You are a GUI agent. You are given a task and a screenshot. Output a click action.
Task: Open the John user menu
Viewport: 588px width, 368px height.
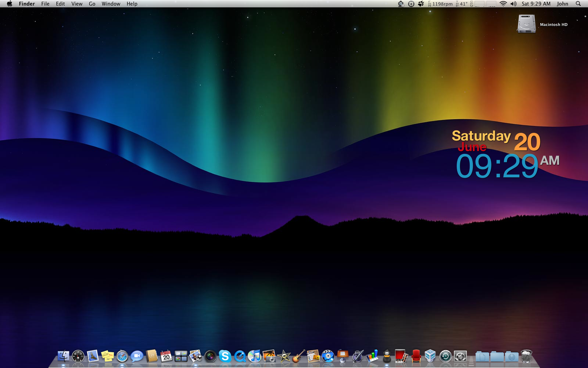coord(562,4)
